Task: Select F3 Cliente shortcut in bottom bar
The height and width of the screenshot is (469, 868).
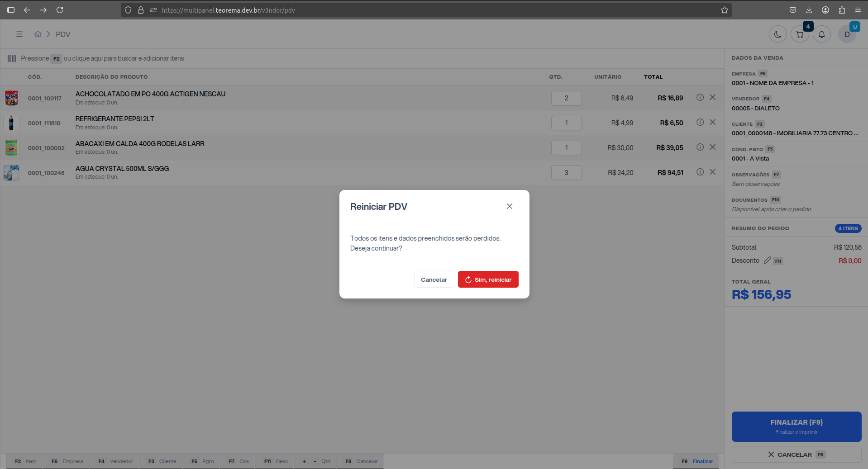Action: [x=162, y=461]
